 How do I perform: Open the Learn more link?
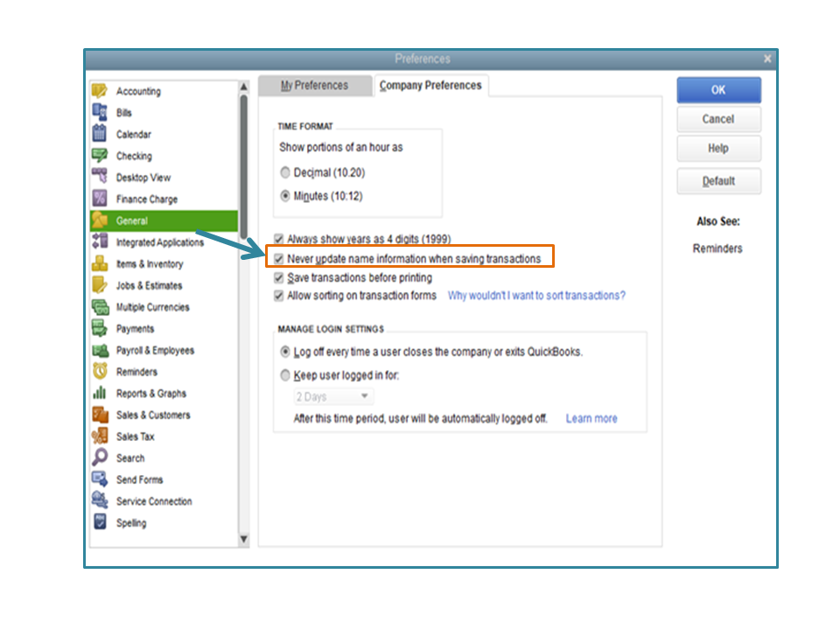pos(591,418)
